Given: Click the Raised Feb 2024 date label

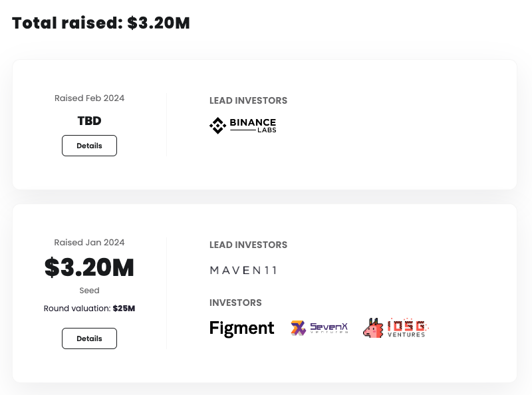Looking at the screenshot, I should tap(89, 98).
